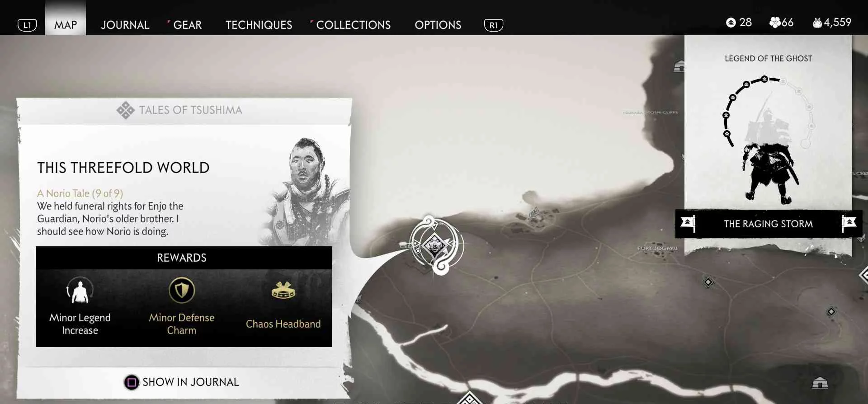The width and height of the screenshot is (868, 404).
Task: Open the Options tab
Action: [x=438, y=25]
